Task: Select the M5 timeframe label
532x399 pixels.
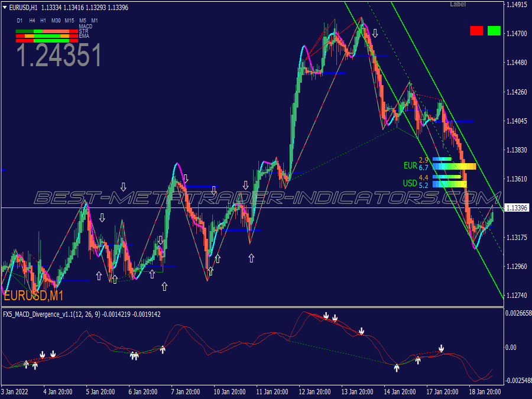Action: (83, 21)
